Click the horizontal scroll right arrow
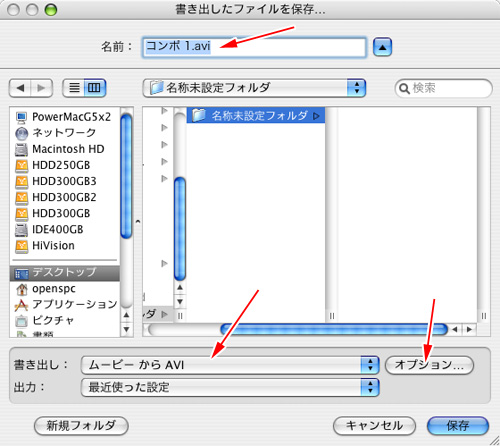This screenshot has width=500, height=446. point(469,330)
